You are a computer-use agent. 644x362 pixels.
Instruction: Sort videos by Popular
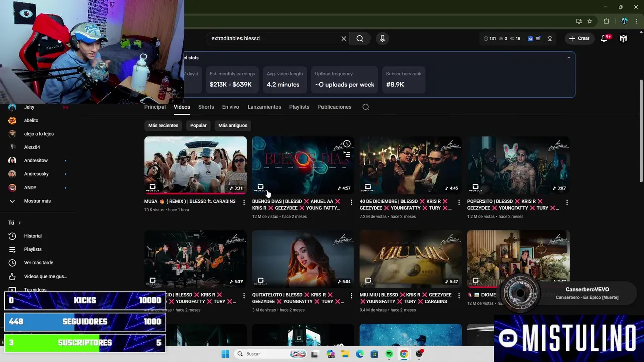click(x=198, y=125)
